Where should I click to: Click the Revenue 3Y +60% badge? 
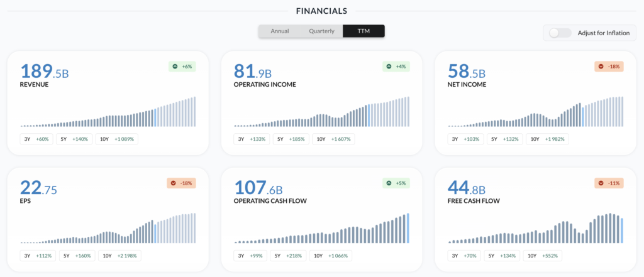36,139
